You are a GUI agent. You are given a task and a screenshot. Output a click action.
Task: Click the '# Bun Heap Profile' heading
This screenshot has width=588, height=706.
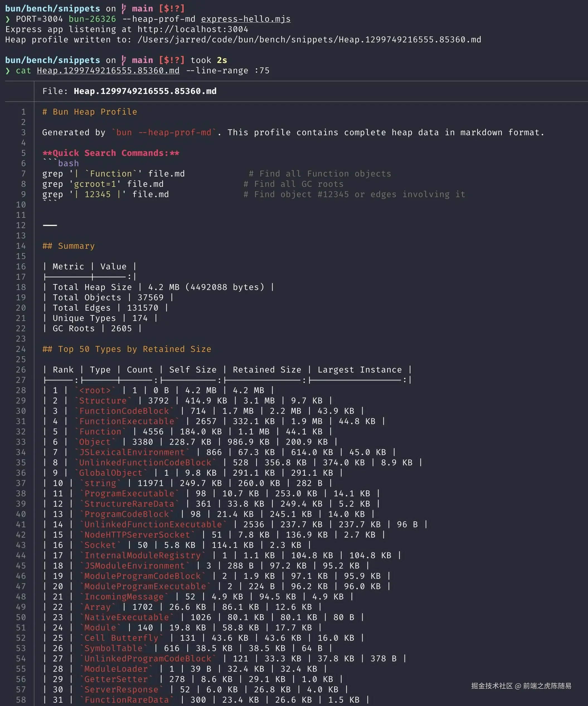[x=90, y=112]
